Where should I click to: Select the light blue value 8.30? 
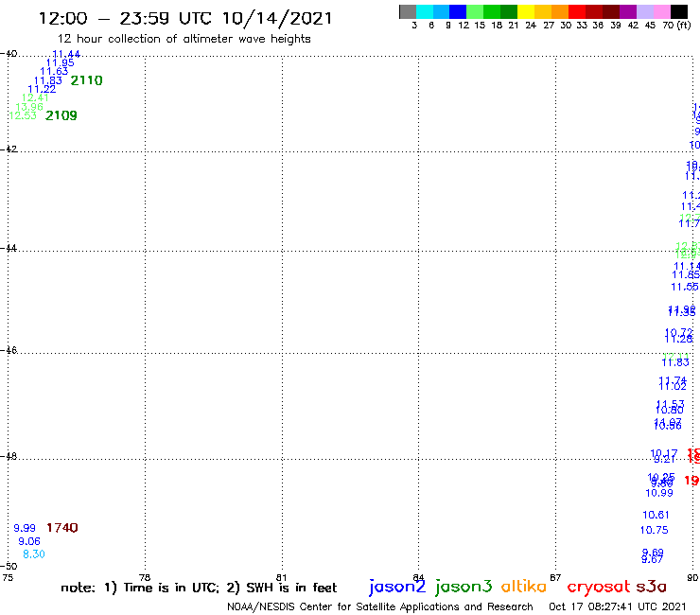pos(34,554)
